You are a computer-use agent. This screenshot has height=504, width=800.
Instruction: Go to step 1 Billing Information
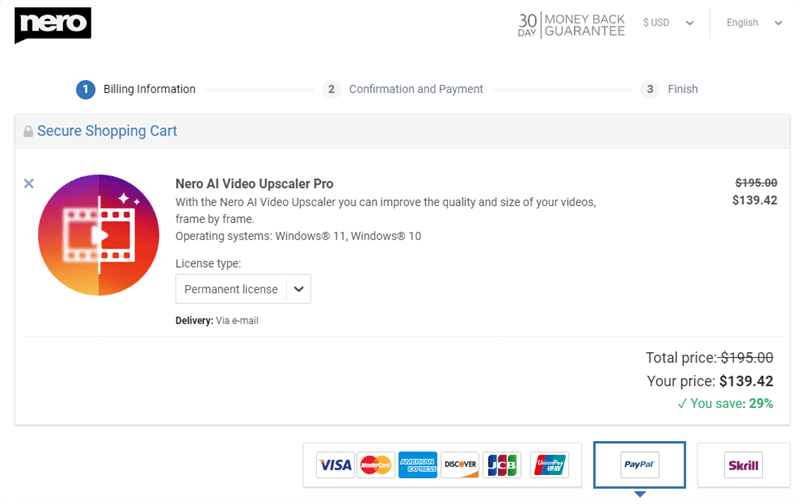point(136,89)
